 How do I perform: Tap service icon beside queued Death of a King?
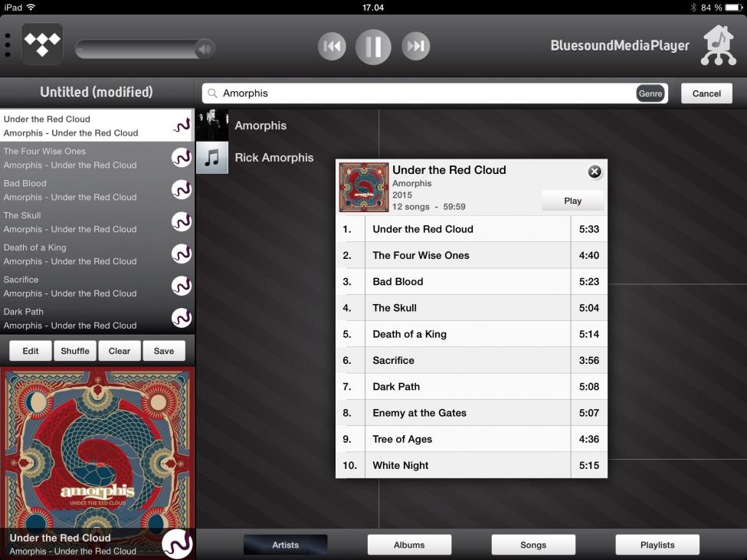pyautogui.click(x=182, y=254)
